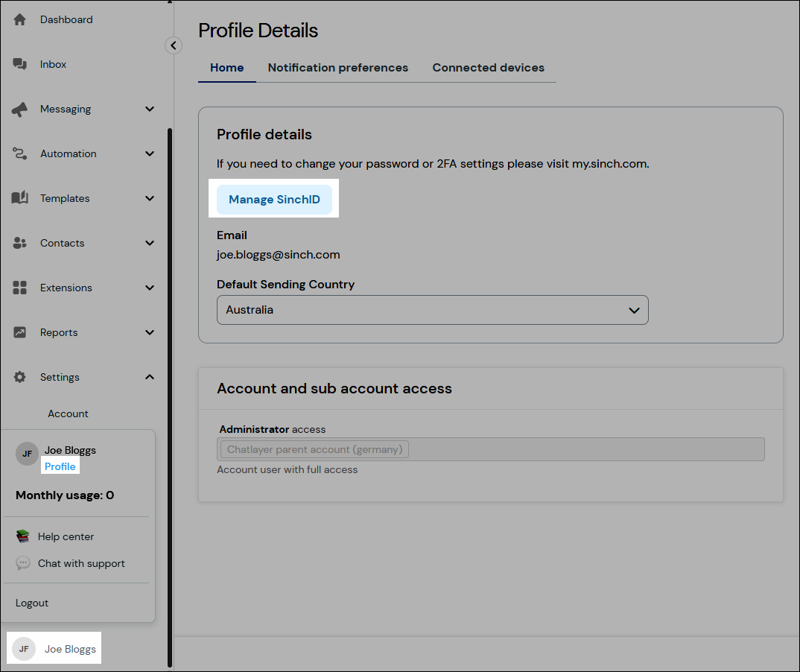Select the Messaging megaphone icon
This screenshot has height=672, width=800.
[x=20, y=109]
